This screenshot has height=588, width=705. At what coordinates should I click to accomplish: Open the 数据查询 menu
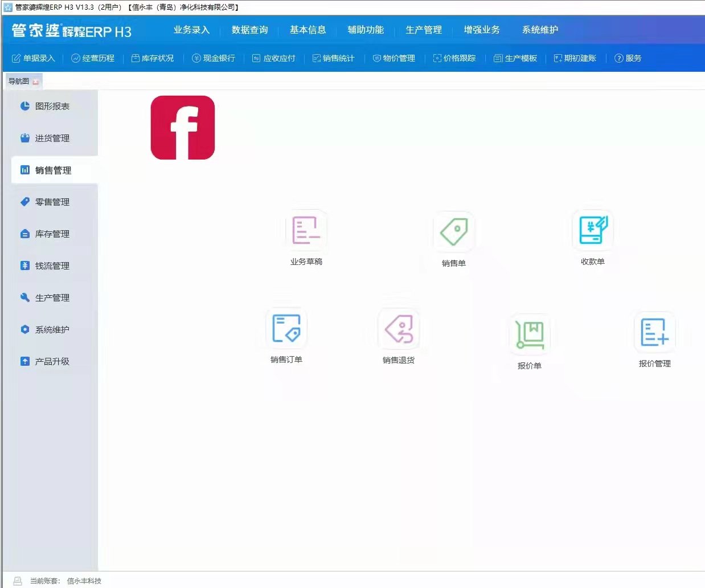(x=249, y=30)
